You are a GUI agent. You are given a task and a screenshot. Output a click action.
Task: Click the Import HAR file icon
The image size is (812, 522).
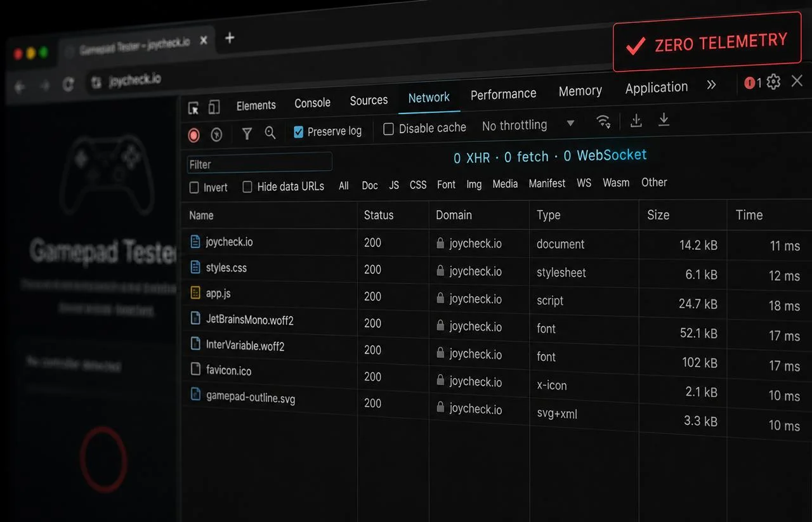(x=636, y=121)
